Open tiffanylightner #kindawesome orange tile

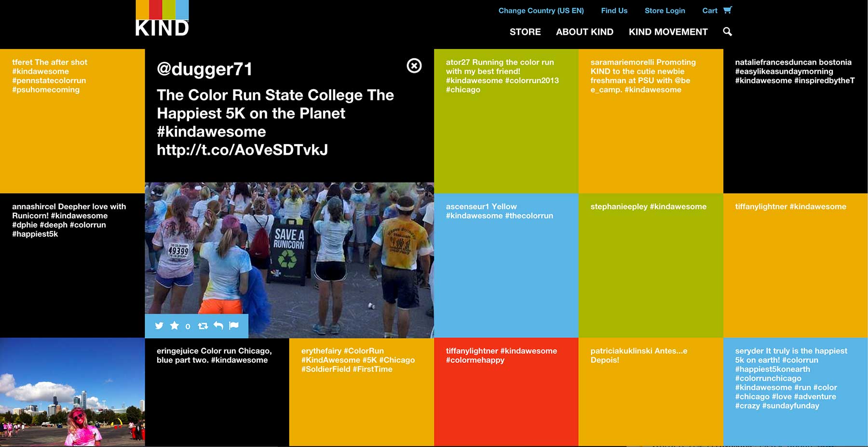click(x=796, y=266)
